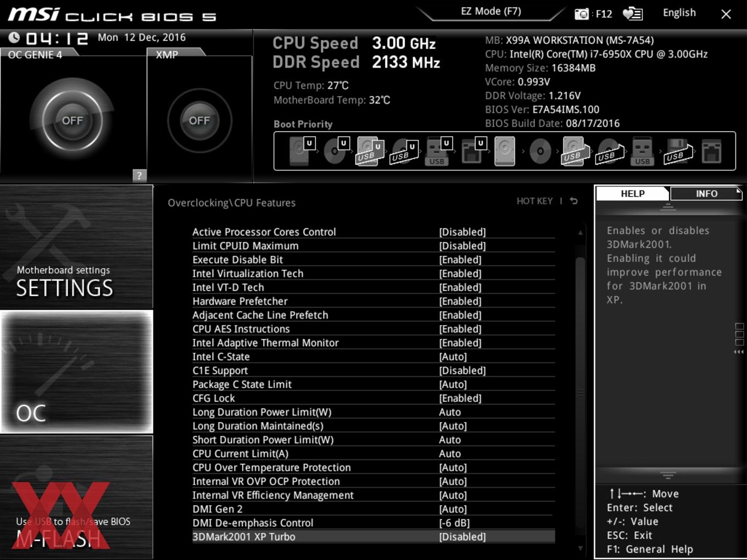Screen dimensions: 747x560
Task: Open Active Processor Cores Control [Disabled] options
Action: 462,232
